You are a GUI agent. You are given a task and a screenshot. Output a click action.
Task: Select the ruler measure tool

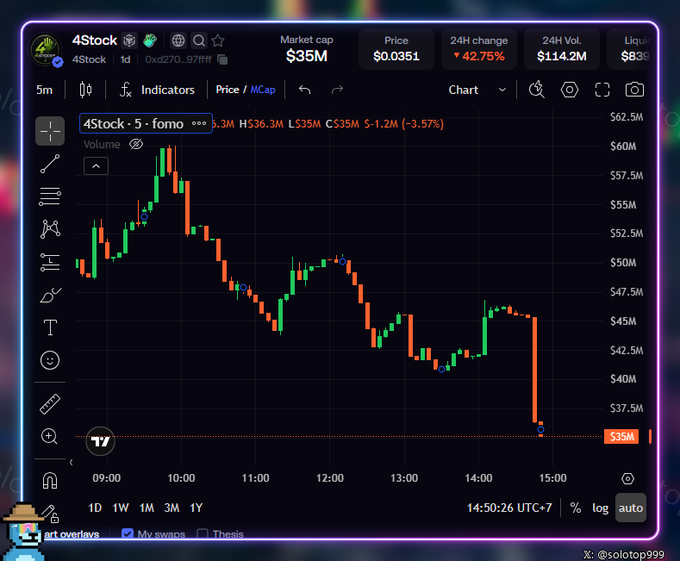click(x=50, y=404)
